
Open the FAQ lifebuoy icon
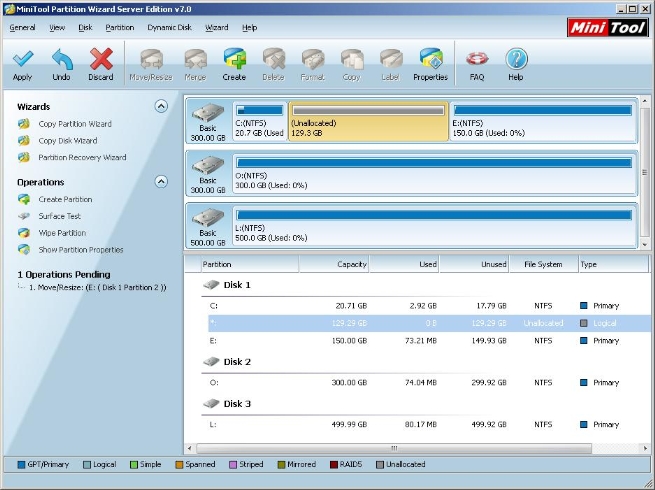coord(477,59)
